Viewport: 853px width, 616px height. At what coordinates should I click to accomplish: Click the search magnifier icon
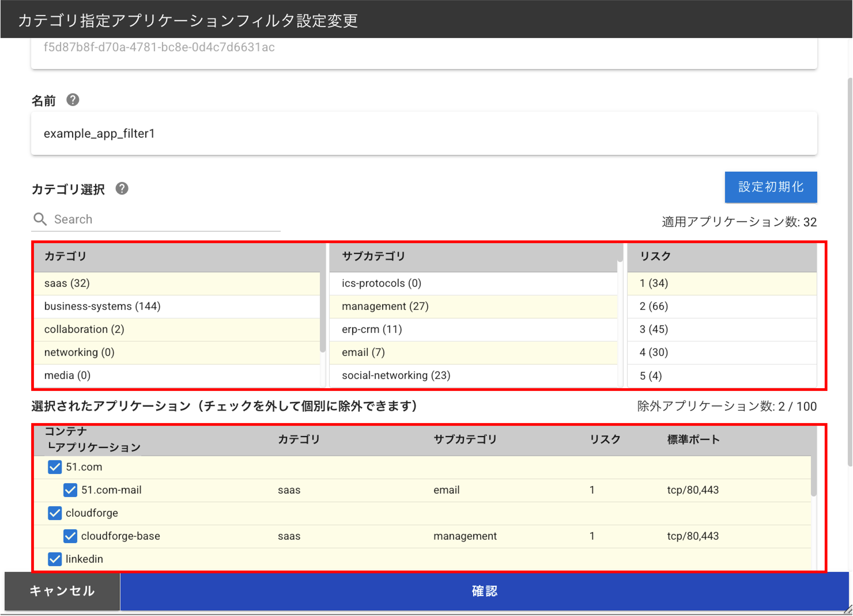point(40,219)
